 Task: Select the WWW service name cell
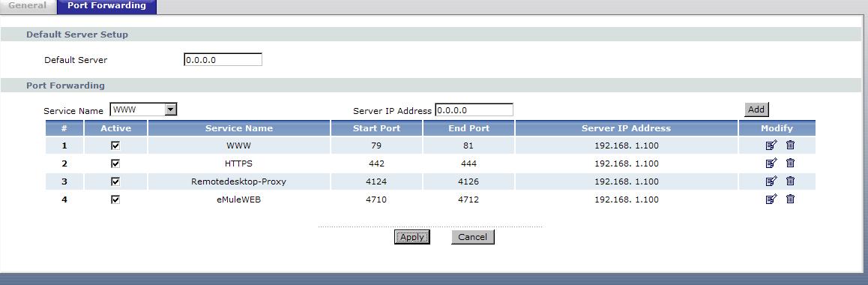pyautogui.click(x=238, y=146)
